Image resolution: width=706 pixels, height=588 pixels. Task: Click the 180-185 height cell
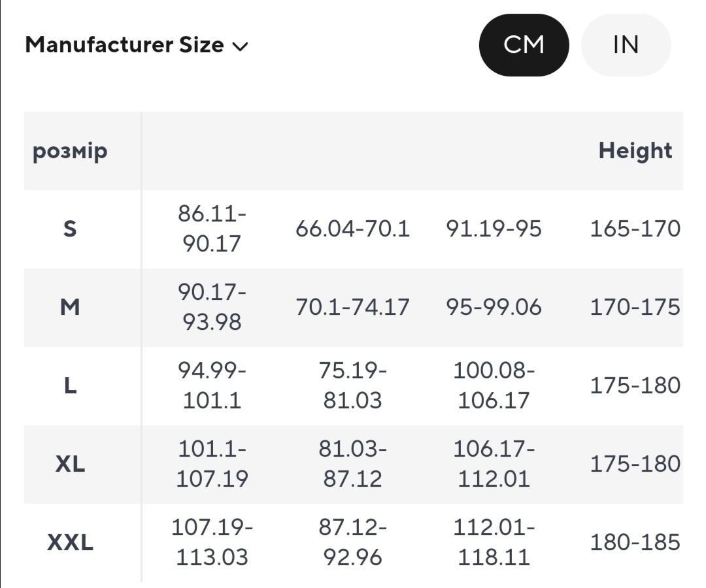(635, 542)
